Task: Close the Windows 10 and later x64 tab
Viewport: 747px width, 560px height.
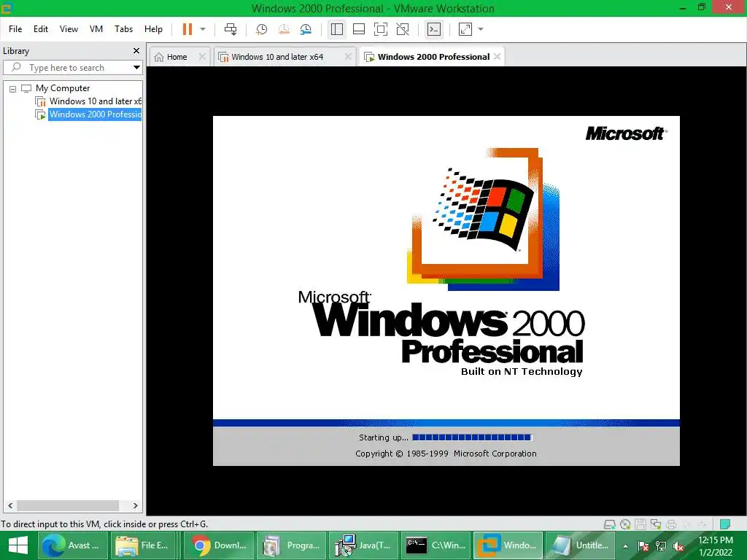Action: tap(348, 57)
